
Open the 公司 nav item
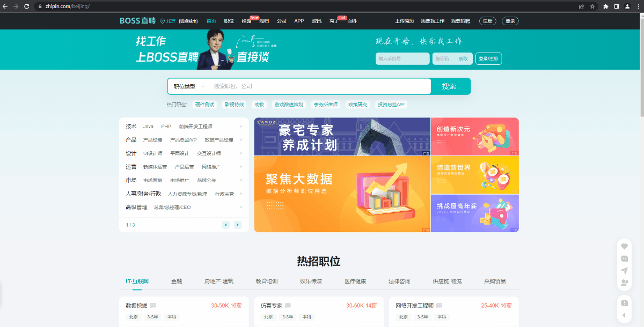[x=282, y=21]
